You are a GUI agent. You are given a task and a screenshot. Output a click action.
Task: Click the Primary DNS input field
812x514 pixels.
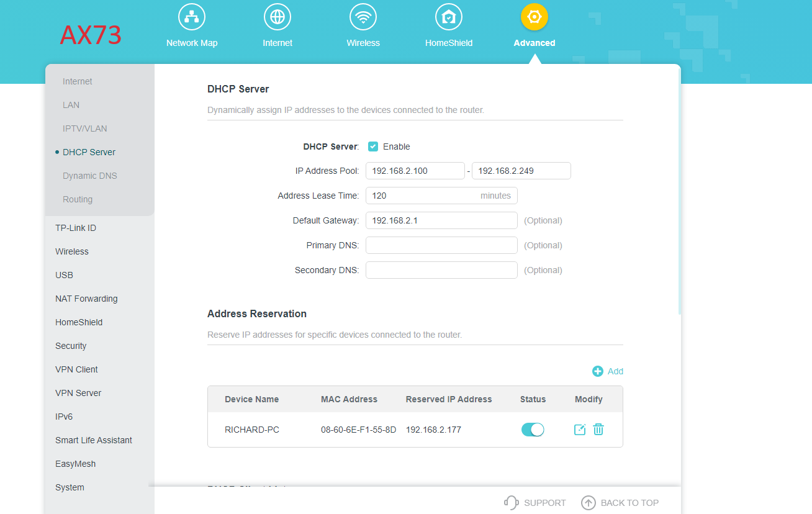pyautogui.click(x=441, y=245)
